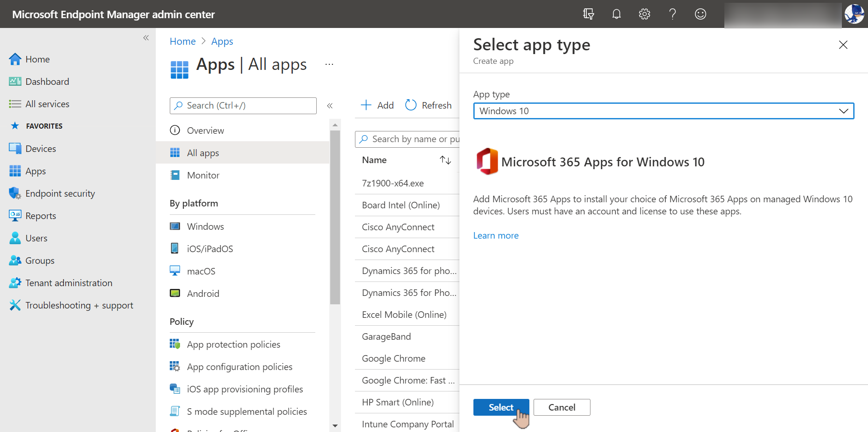The image size is (868, 432).
Task: Open the more options ellipsis beside All apps
Action: point(329,64)
